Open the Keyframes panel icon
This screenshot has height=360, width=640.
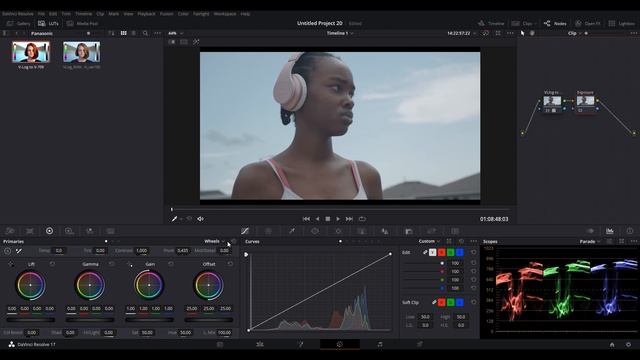pos(590,231)
